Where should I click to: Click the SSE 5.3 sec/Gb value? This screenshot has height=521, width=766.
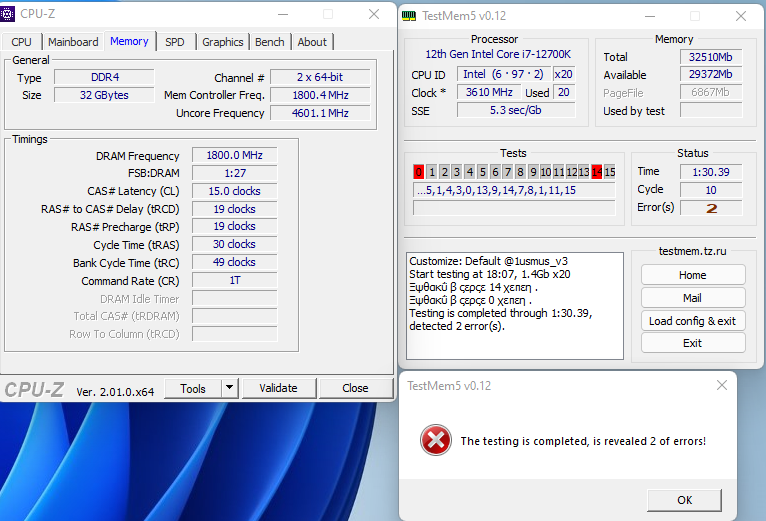[x=516, y=110]
